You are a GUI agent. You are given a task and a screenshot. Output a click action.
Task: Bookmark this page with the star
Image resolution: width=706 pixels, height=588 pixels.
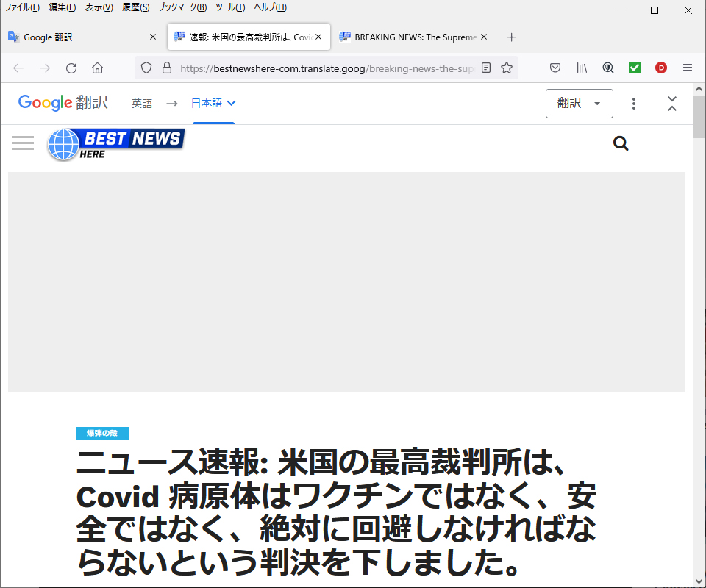507,68
